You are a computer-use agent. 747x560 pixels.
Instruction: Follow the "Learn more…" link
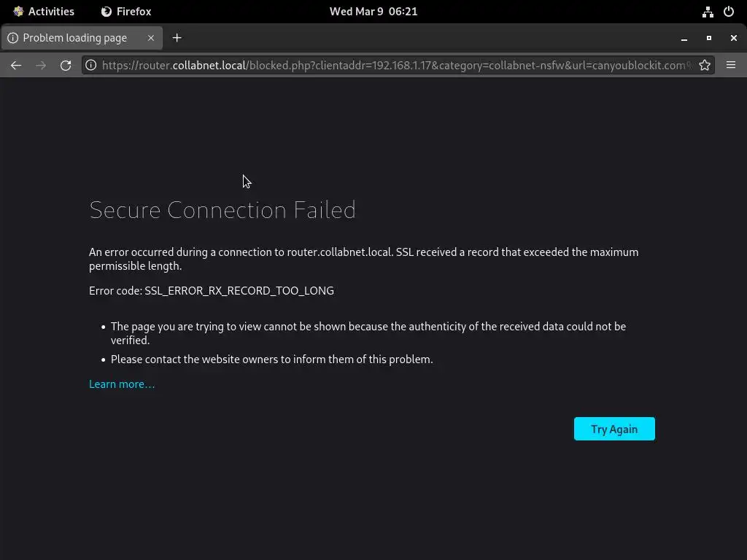pos(122,384)
